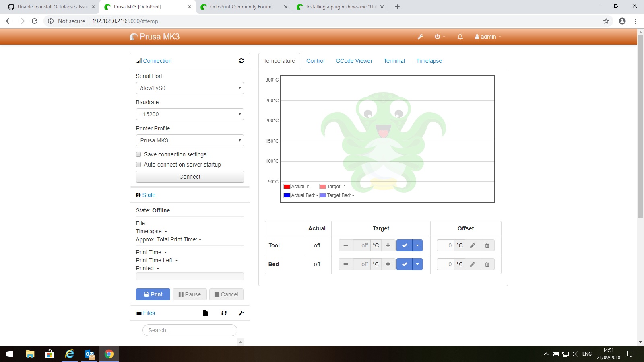The image size is (644, 362).
Task: Confirm Tool target temperature checkmark
Action: [x=405, y=245]
